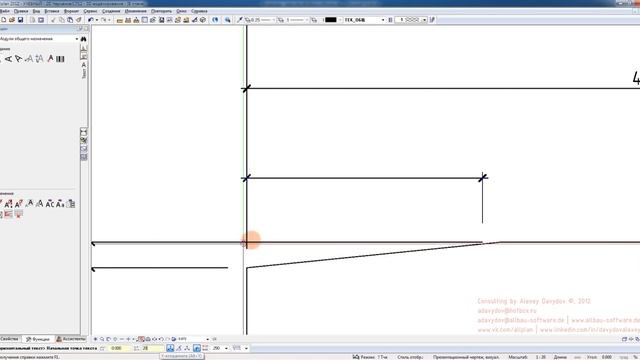640x360 pixels.
Task: Open the Формат menu
Action: pos(71,11)
